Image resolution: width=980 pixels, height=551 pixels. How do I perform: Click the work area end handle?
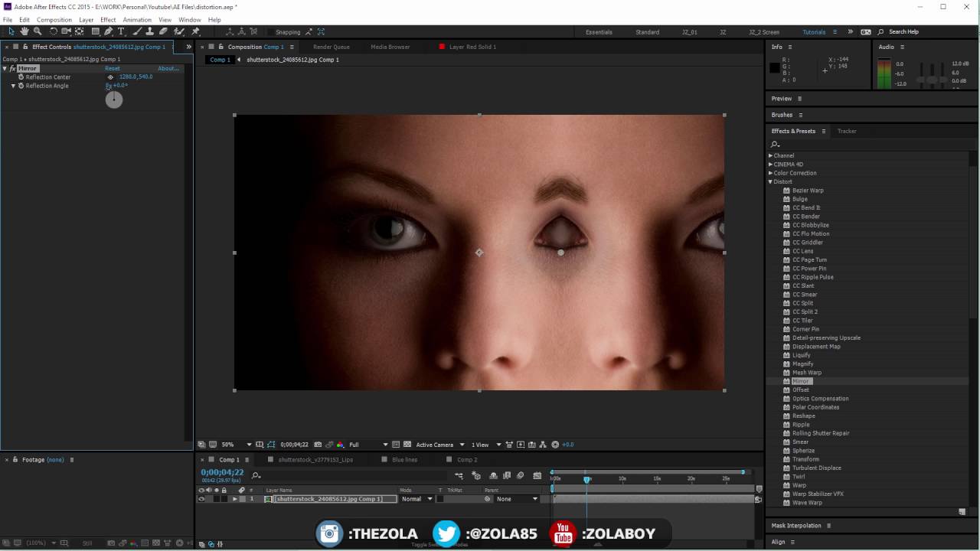click(x=743, y=471)
